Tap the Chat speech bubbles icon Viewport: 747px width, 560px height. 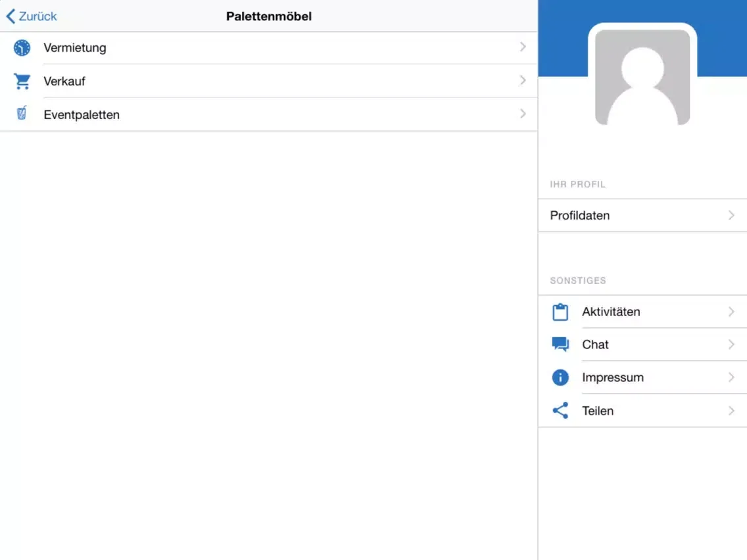point(560,344)
